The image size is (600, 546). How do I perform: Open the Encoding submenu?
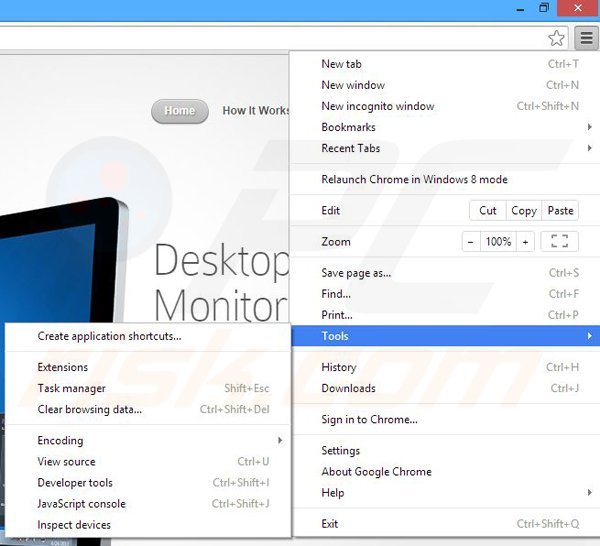(60, 440)
